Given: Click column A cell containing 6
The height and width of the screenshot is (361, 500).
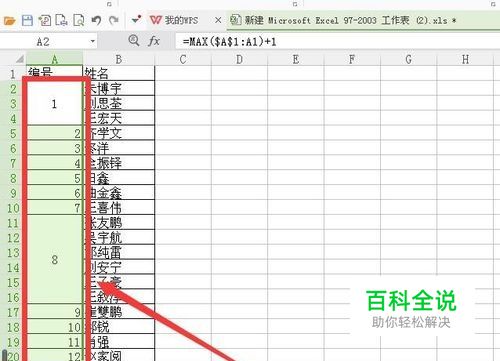Looking at the screenshot, I should [54, 193].
